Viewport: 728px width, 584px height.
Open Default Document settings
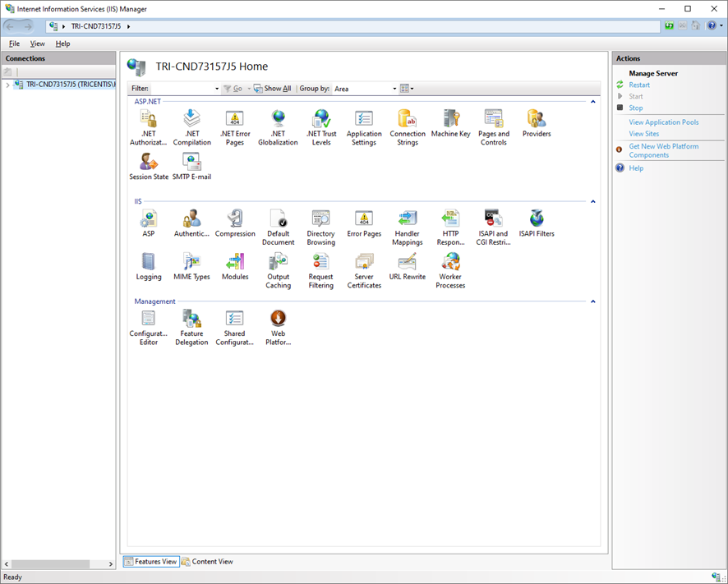point(278,222)
